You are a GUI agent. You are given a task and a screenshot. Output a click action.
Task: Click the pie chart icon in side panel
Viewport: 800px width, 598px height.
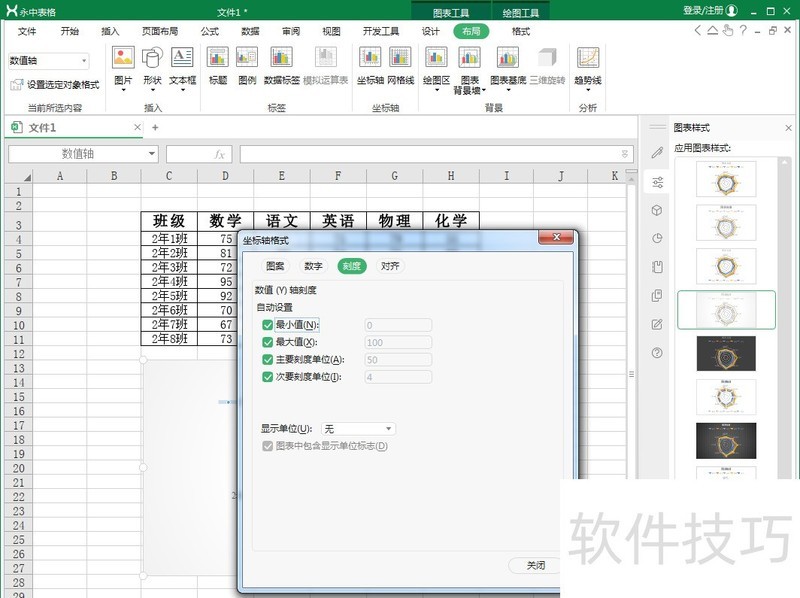[x=657, y=238]
